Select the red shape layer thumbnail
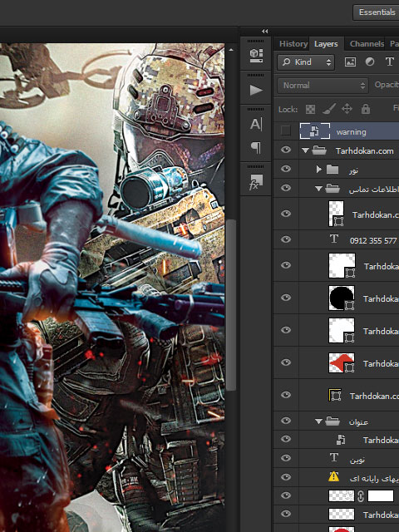This screenshot has height=532, width=399. [x=342, y=362]
